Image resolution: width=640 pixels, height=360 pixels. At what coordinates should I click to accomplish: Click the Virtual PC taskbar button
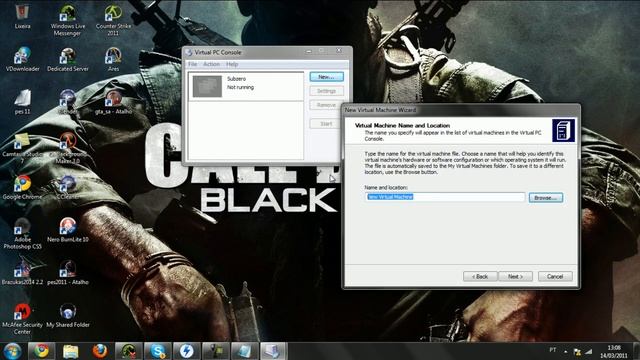[x=273, y=351]
